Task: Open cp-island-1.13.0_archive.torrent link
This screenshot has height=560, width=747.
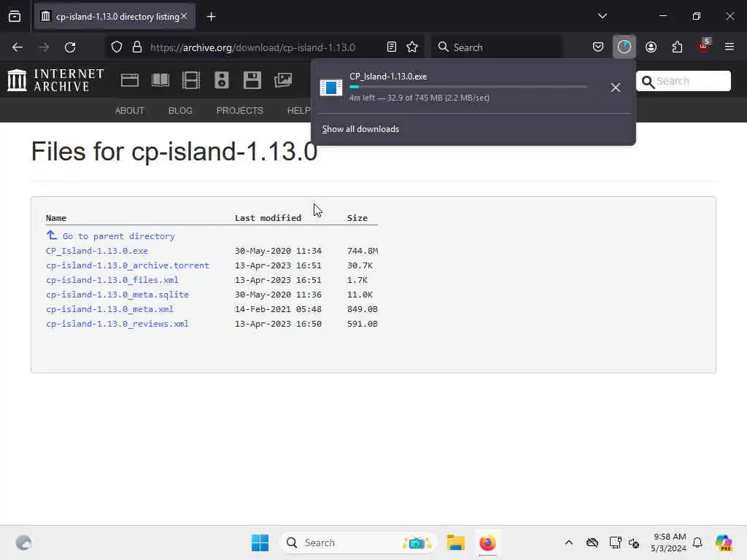Action: point(128,265)
